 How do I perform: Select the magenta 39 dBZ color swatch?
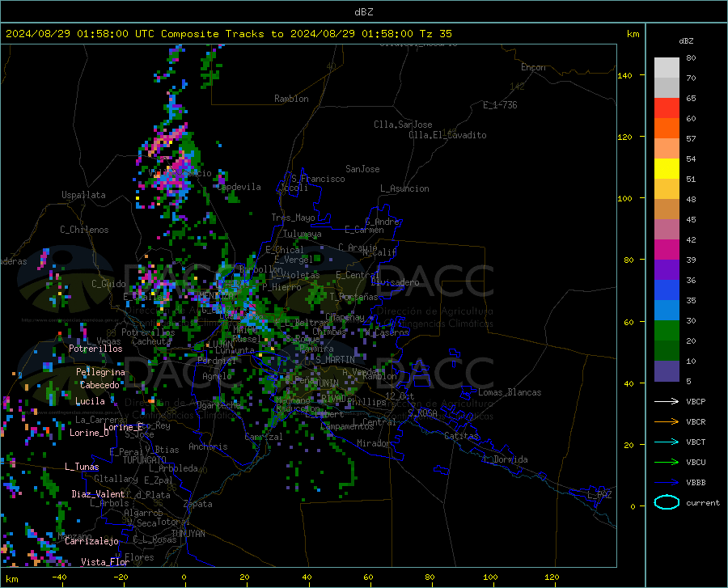click(667, 250)
